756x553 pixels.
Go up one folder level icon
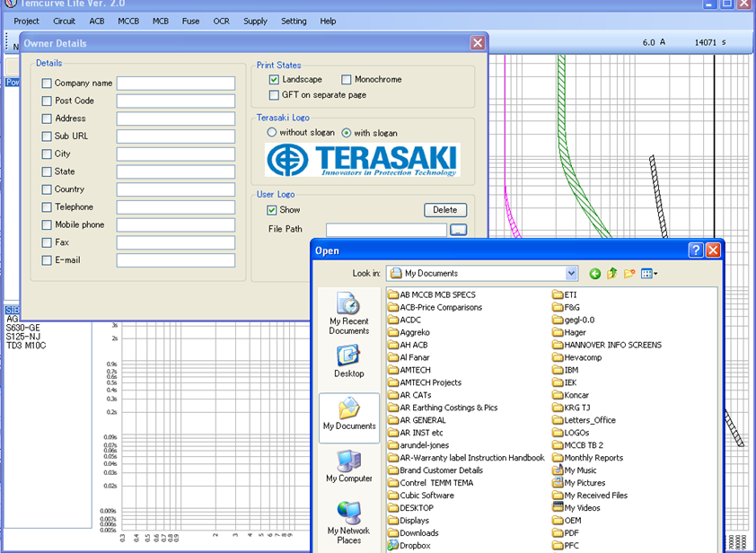[612, 274]
